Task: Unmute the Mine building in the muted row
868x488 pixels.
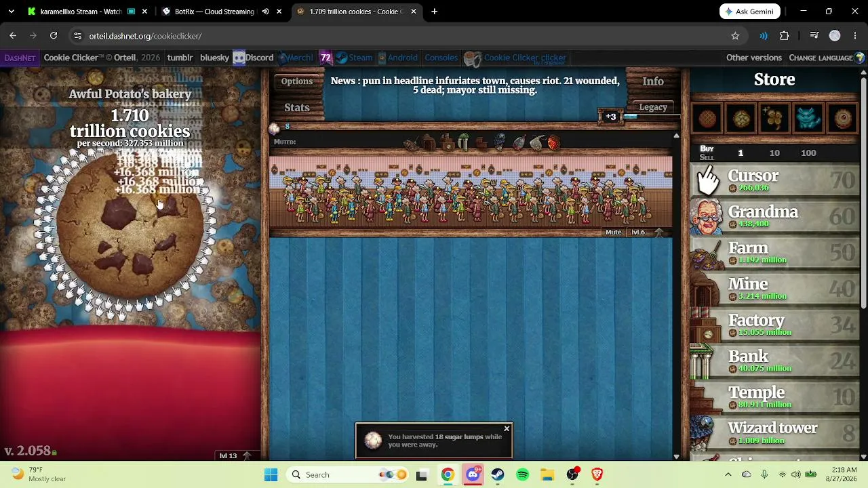Action: pyautogui.click(x=429, y=143)
